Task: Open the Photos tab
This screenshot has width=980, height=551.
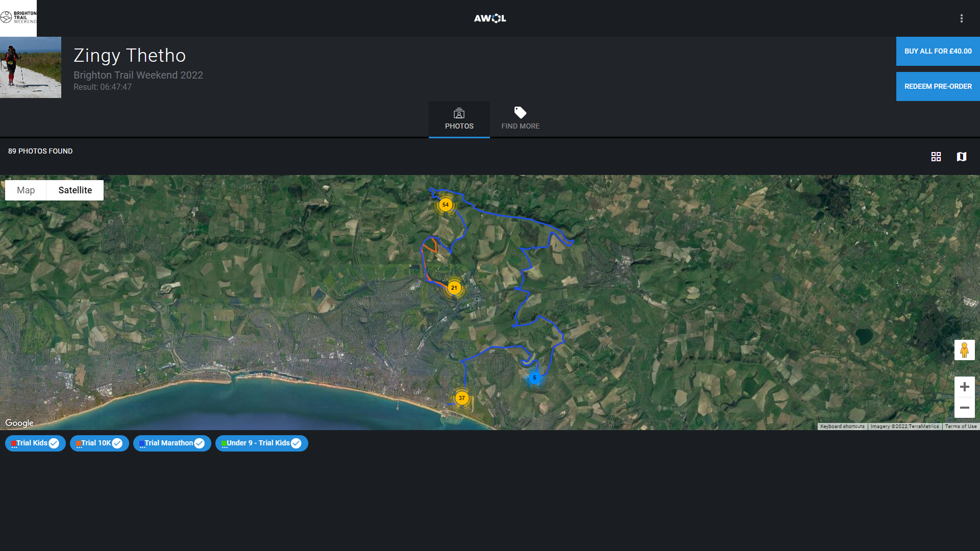Action: (459, 119)
